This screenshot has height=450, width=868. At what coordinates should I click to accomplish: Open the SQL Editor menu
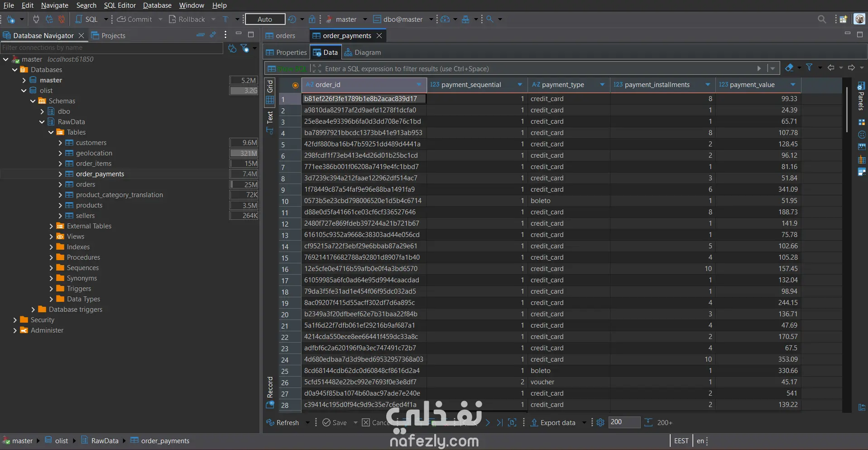point(120,5)
